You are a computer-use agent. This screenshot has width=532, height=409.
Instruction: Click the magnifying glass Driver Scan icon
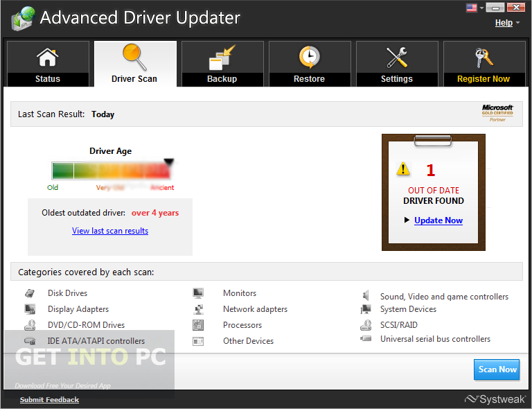click(x=134, y=57)
